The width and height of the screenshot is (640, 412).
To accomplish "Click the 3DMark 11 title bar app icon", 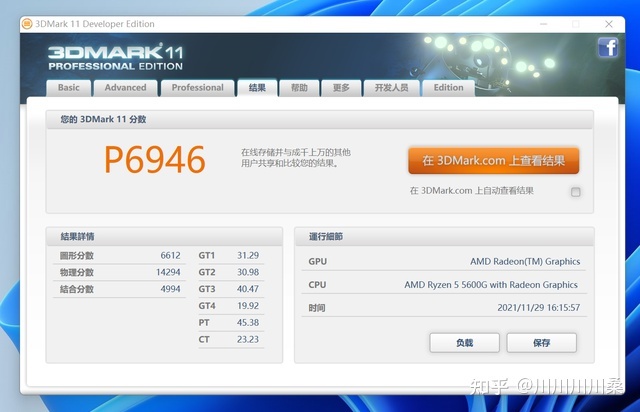I will 27,24.
